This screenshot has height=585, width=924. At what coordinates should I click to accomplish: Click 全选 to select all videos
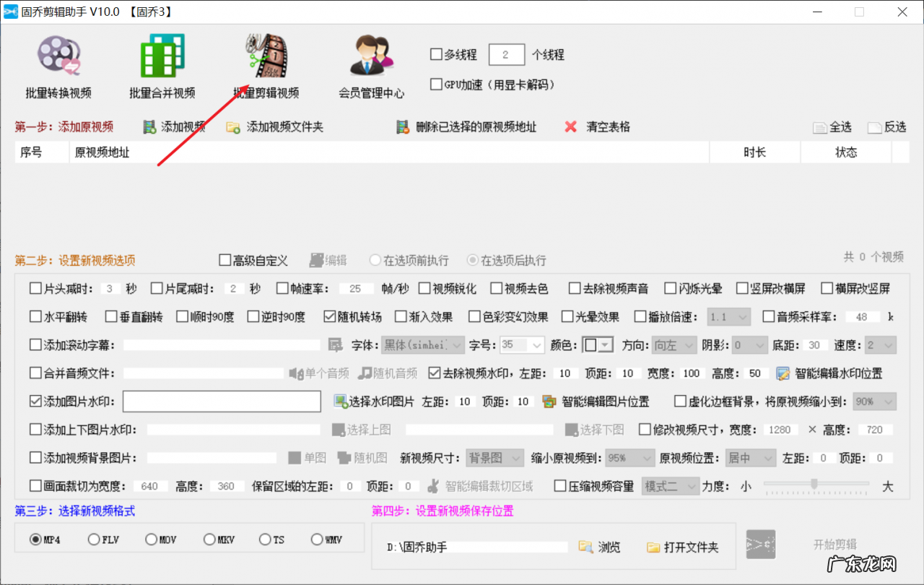pyautogui.click(x=832, y=126)
